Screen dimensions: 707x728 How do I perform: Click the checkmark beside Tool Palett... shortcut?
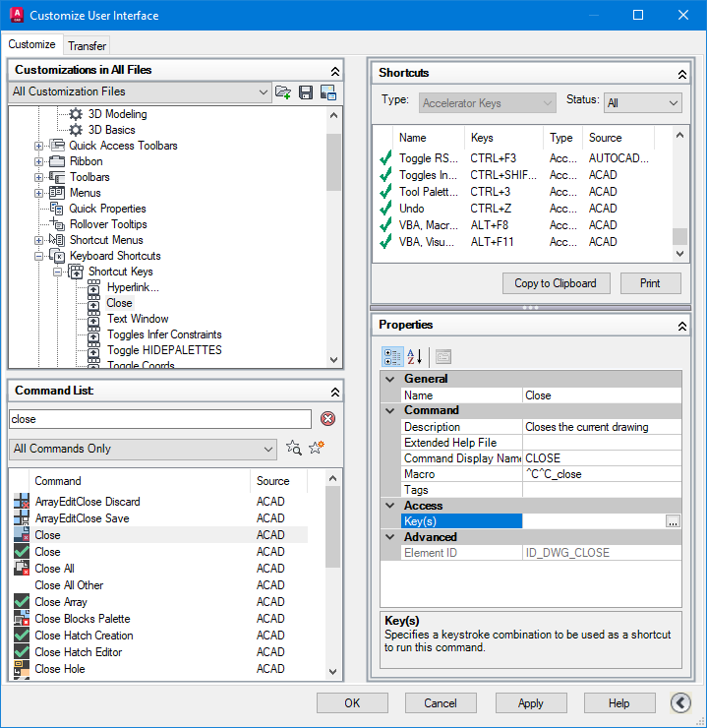[385, 192]
